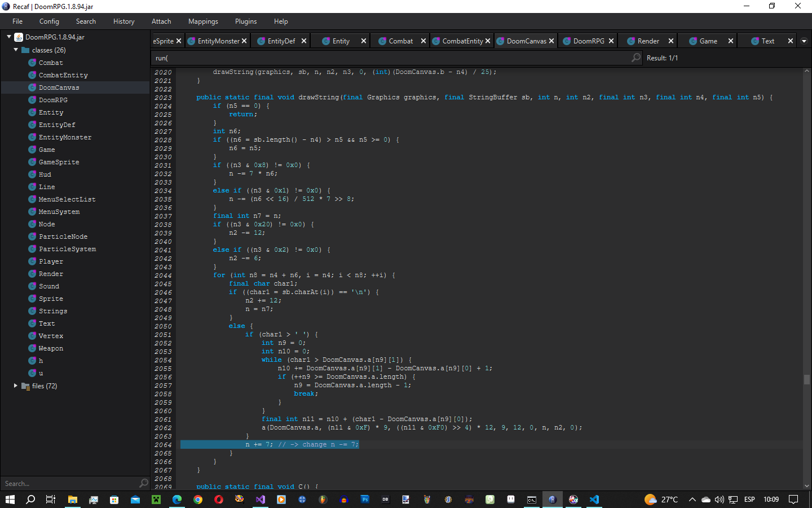Viewport: 812px width, 508px height.
Task: Click the magnifier icon in tree search
Action: pos(144,483)
